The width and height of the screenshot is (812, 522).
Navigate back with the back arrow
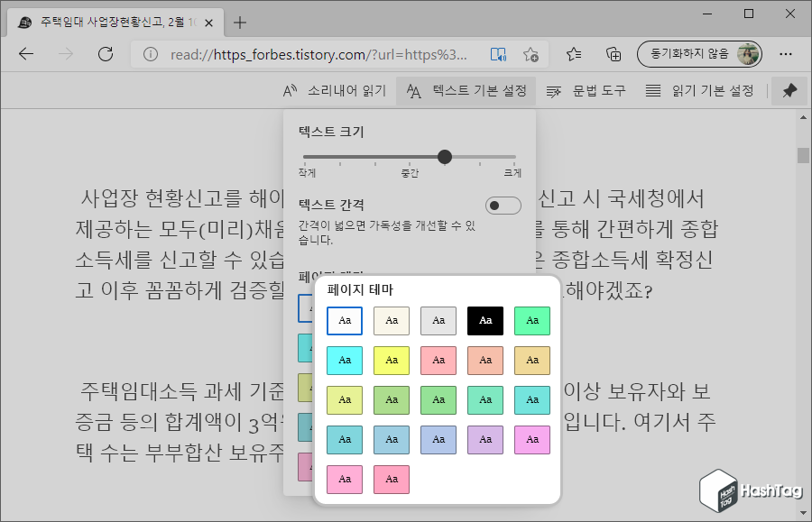(25, 54)
